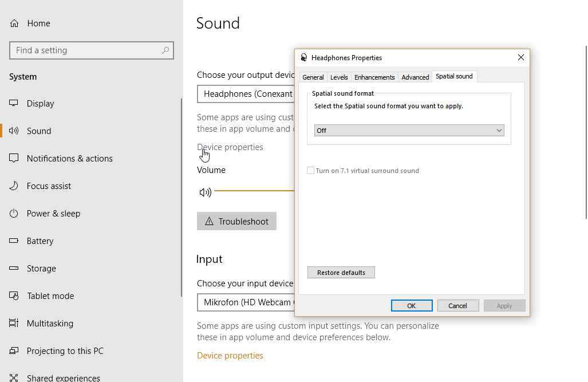Click the Sound speaker icon in the sidebar
The width and height of the screenshot is (588, 382).
(14, 131)
